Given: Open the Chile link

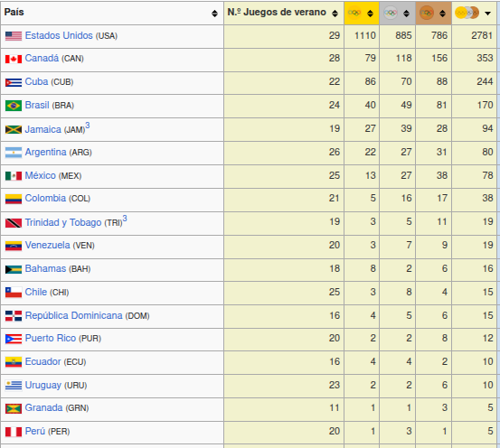Looking at the screenshot, I should pyautogui.click(x=36, y=292).
